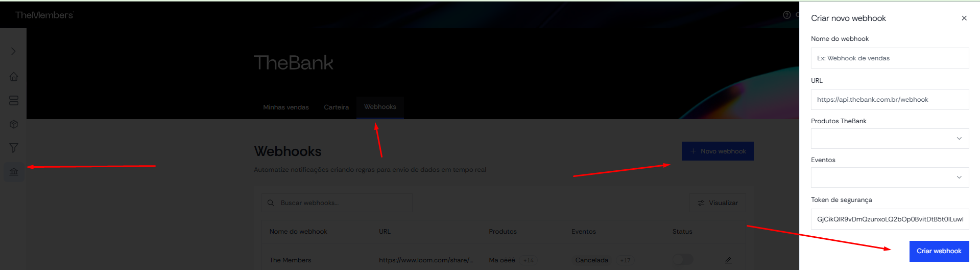Image resolution: width=980 pixels, height=270 pixels.
Task: Switch to Minhas vendas tab
Action: tap(286, 107)
